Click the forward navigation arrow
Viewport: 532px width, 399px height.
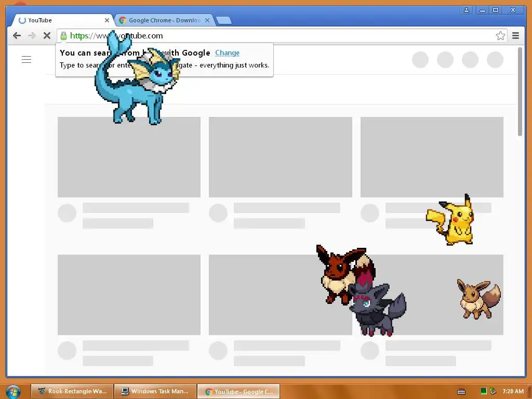tap(32, 36)
